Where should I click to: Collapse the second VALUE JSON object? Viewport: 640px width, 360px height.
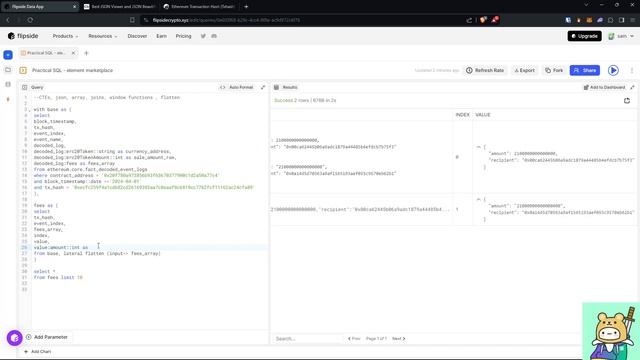(x=478, y=199)
